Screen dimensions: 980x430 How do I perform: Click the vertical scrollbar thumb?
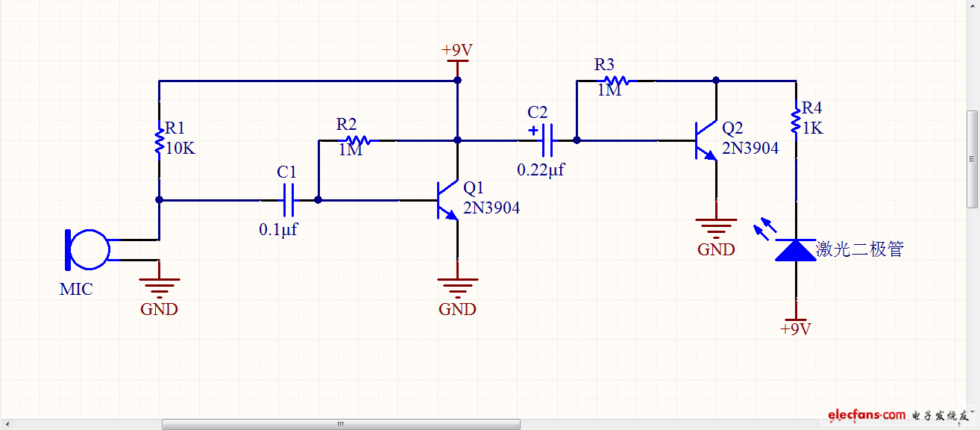[973, 159]
